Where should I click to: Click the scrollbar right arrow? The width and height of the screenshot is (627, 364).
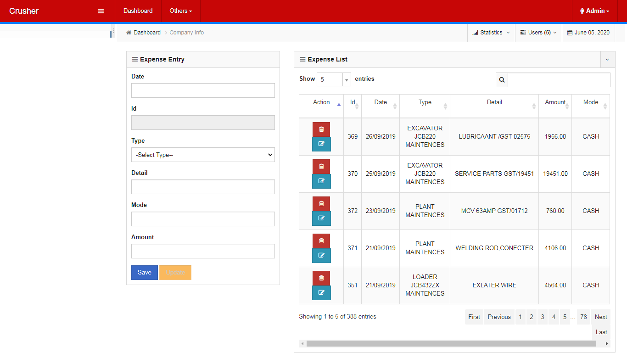607,343
